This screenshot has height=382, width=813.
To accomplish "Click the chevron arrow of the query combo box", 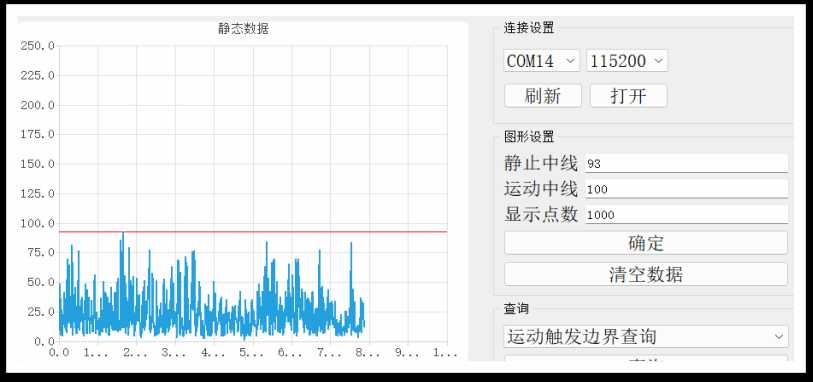I will point(778,336).
